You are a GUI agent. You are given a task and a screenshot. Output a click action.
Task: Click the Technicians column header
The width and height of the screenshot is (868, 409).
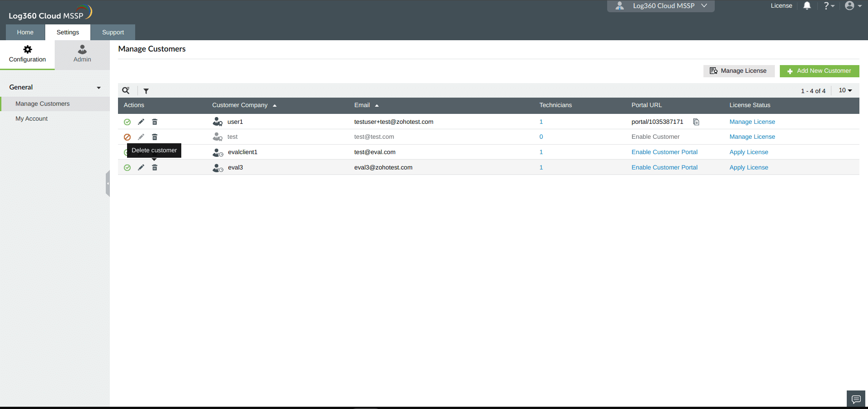(556, 105)
